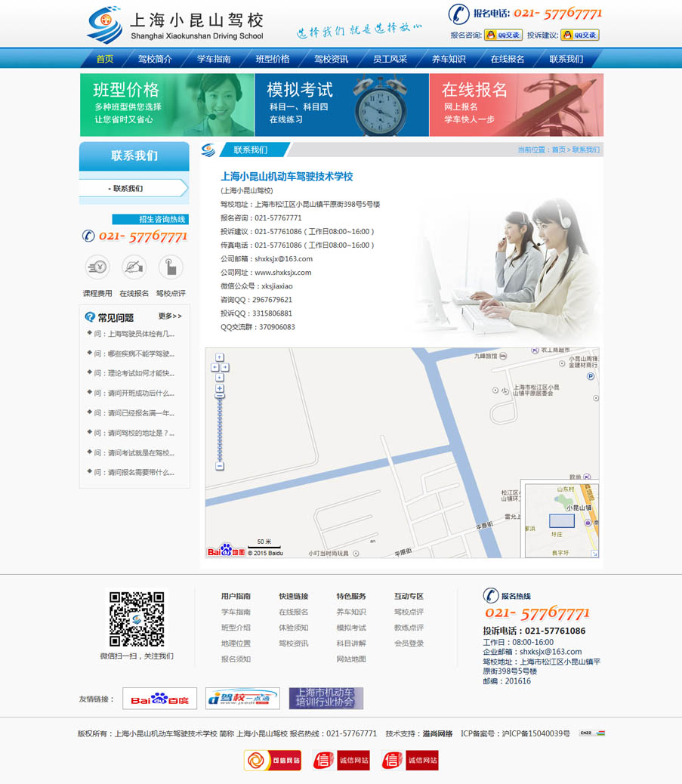This screenshot has height=784, width=682.
Task: Click the 驾校点评 pointing finger icon
Action: tap(171, 267)
